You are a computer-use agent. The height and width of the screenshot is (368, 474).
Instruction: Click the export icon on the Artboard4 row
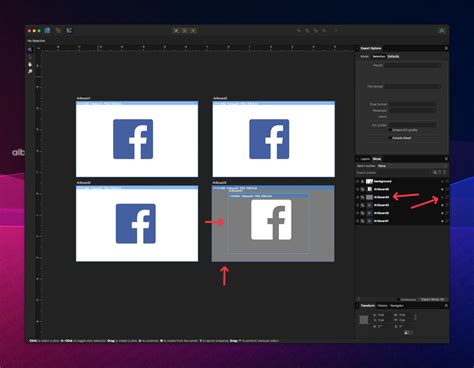pyautogui.click(x=447, y=197)
